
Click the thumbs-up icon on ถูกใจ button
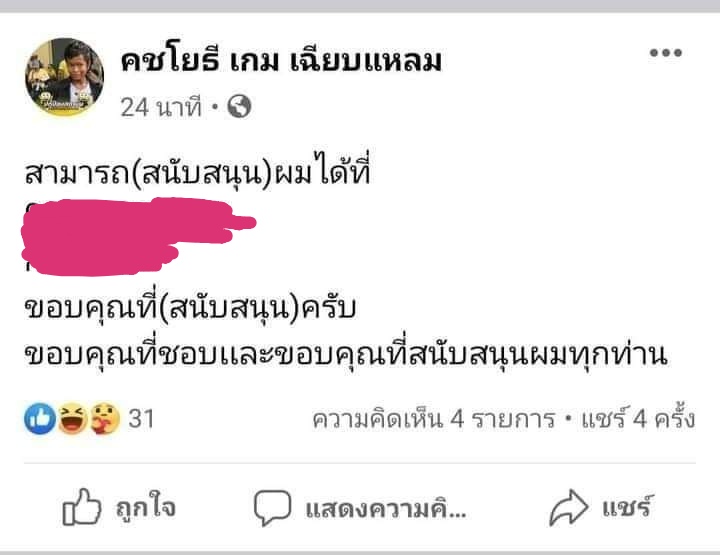coord(82,507)
